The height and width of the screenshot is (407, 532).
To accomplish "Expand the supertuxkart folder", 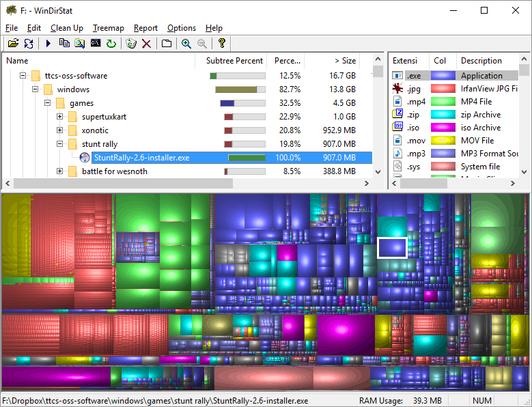I will [x=59, y=117].
